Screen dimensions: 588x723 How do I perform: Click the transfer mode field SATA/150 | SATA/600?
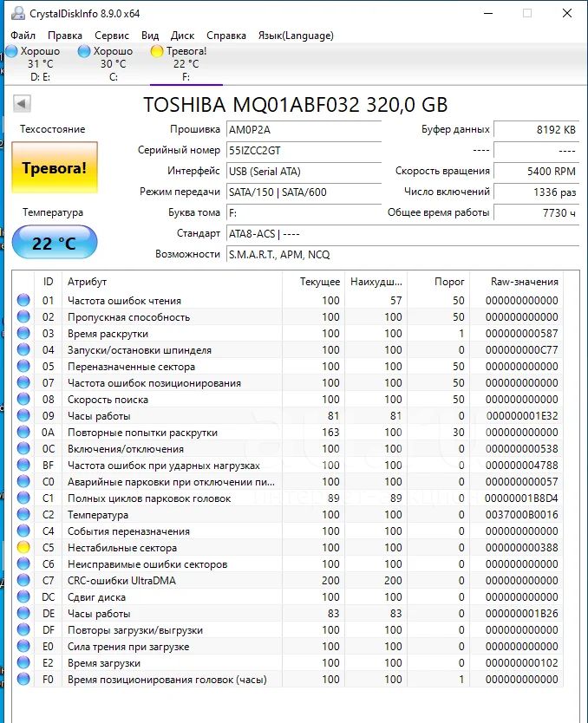304,192
